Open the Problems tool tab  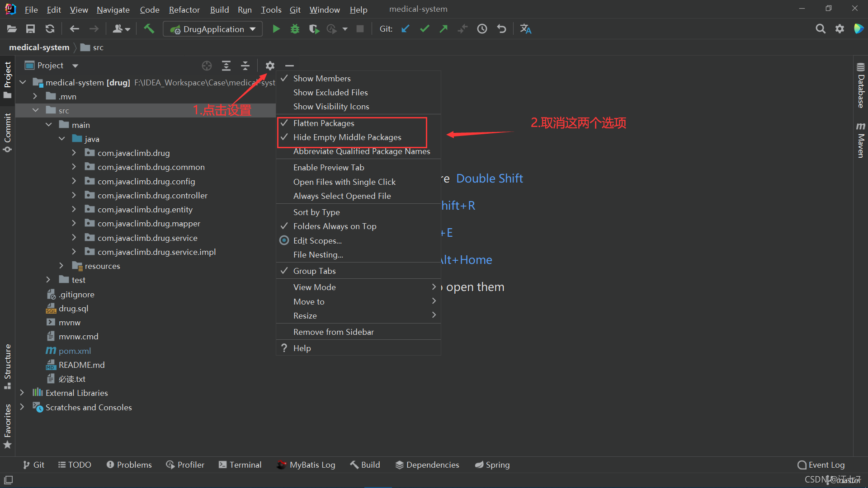tap(129, 465)
